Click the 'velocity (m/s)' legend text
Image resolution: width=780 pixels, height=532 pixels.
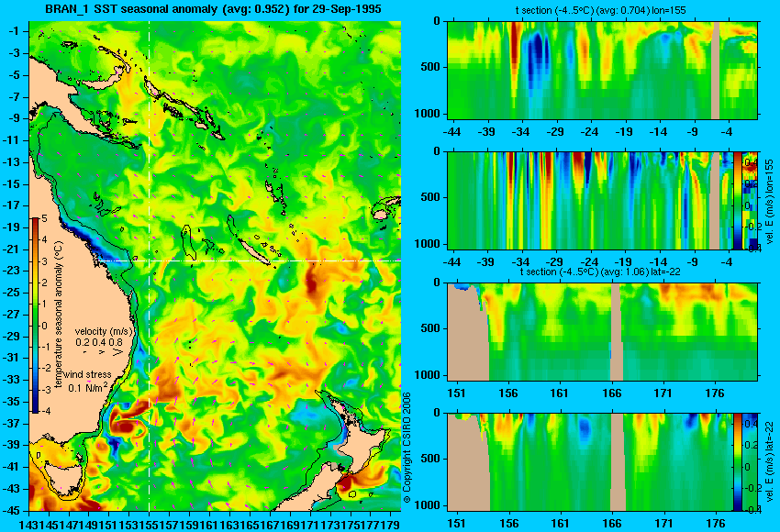coord(104,331)
